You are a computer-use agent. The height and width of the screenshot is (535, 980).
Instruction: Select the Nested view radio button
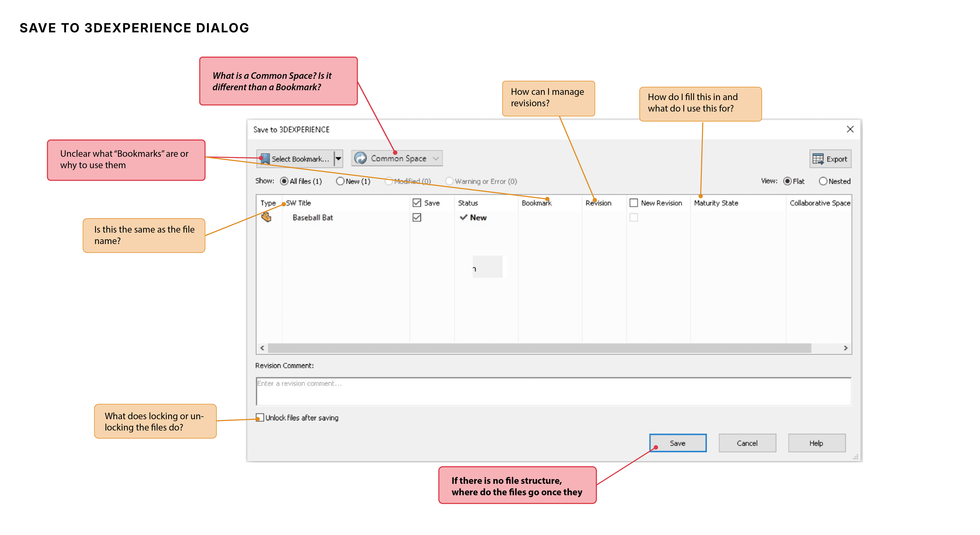(823, 181)
